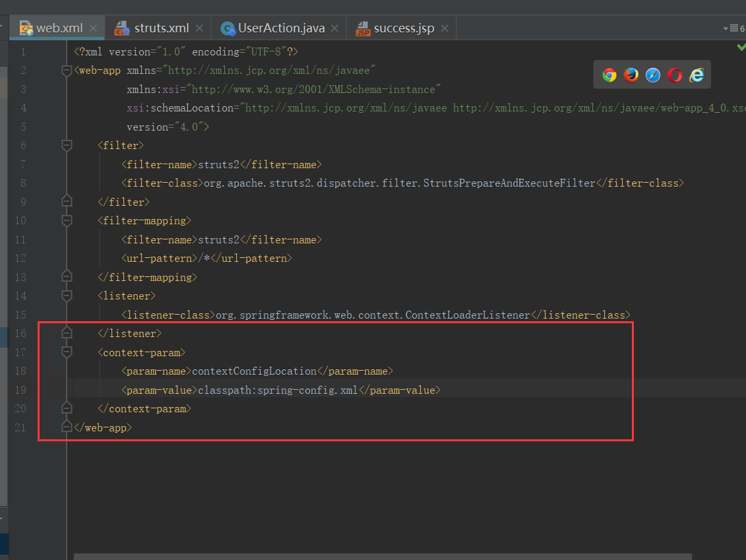
Task: Collapse the filter element fold on line 6
Action: coord(67,146)
